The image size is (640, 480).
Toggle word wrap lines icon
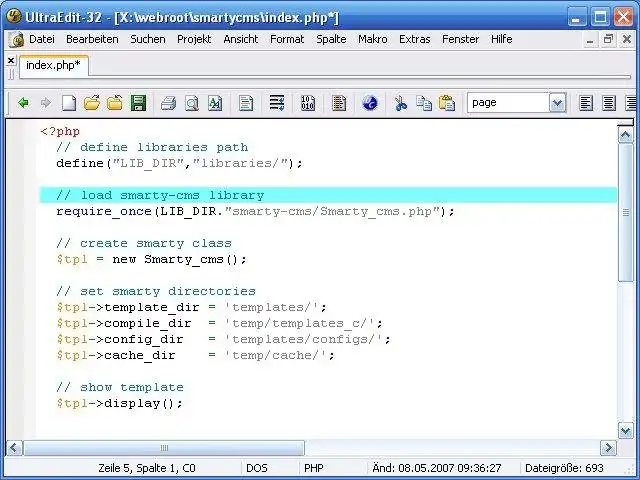277,103
